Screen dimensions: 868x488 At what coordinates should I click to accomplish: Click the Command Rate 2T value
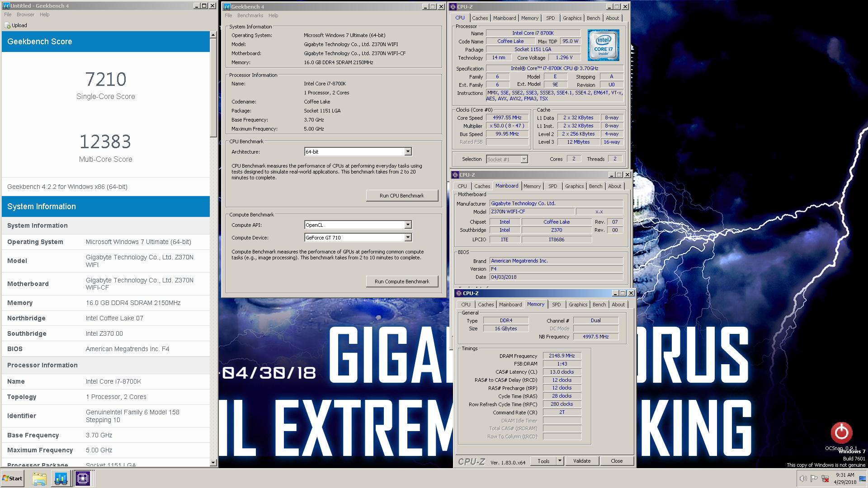click(561, 412)
